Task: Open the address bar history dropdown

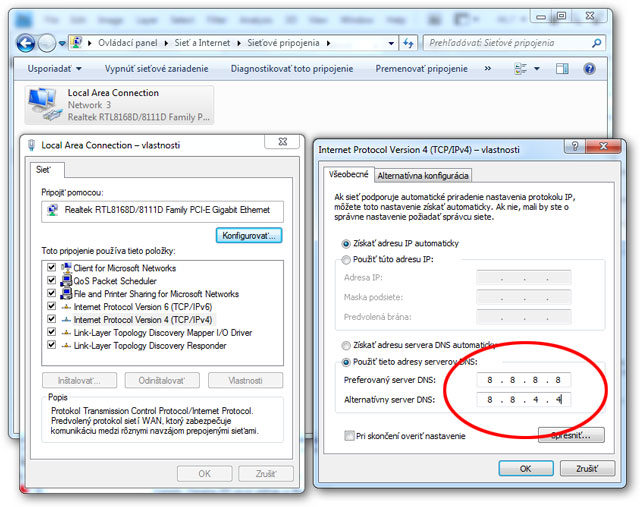Action: [x=391, y=43]
